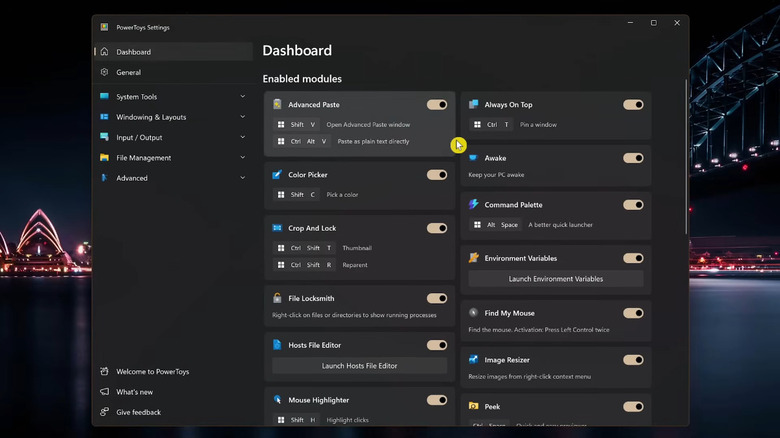Click the Give feedback icon

pyautogui.click(x=104, y=412)
